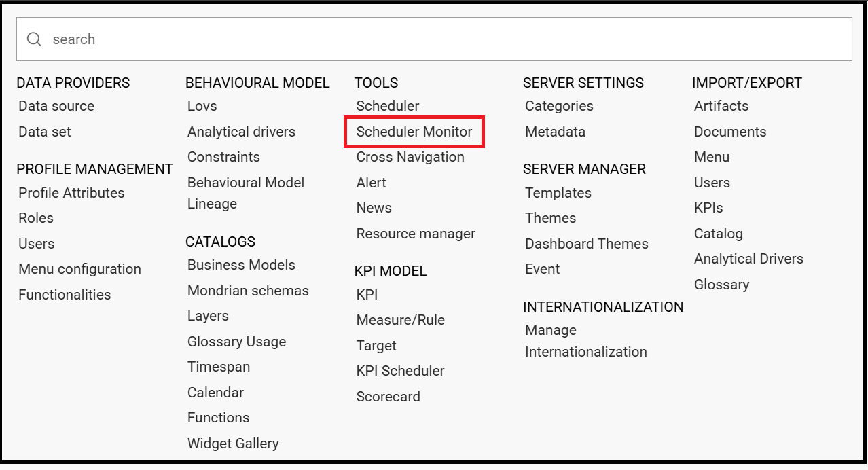Viewport: 868px width, 470px height.
Task: Open Profile Attributes
Action: [71, 193]
